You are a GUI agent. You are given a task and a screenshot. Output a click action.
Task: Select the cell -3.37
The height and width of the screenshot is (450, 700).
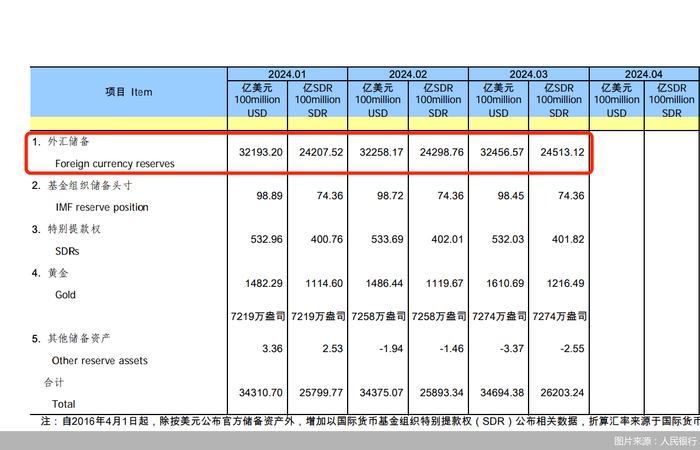click(x=512, y=349)
